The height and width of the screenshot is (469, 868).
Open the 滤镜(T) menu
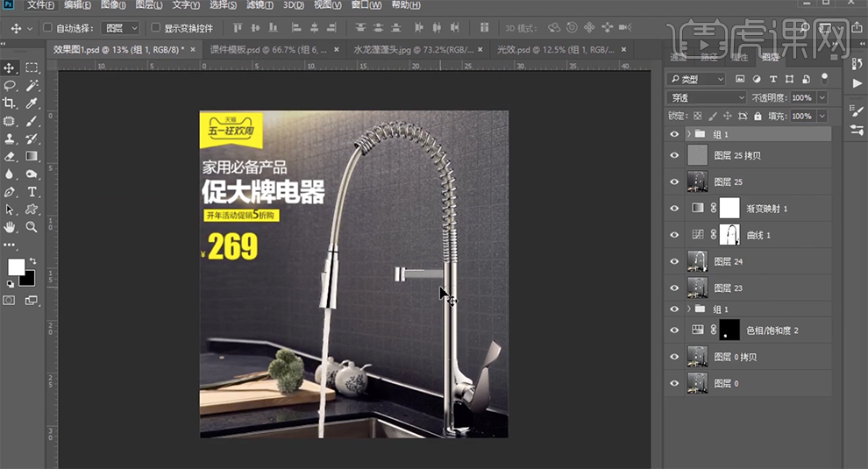(x=260, y=5)
